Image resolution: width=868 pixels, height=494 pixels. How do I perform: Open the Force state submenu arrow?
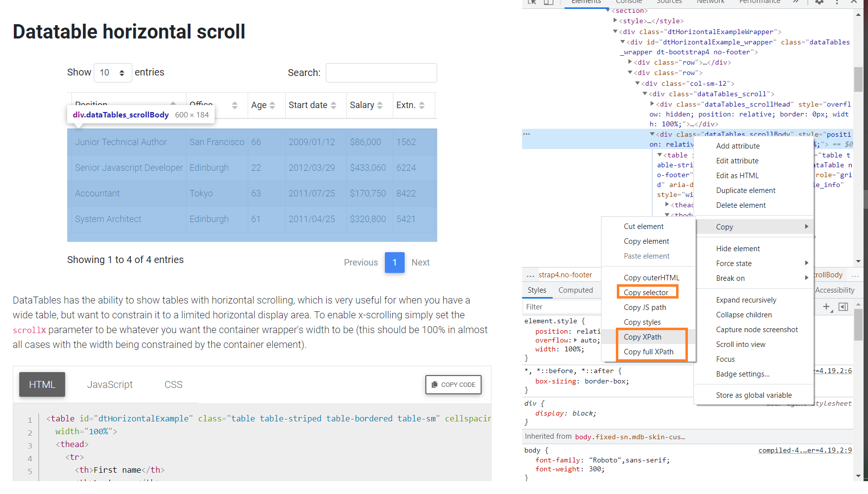[x=806, y=263]
